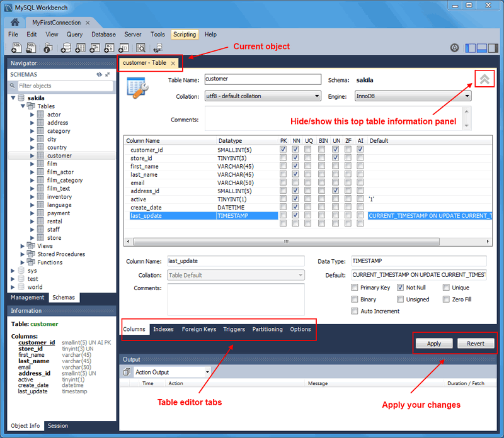Click the Workbench home icon
504x438 pixels.
[x=14, y=21]
